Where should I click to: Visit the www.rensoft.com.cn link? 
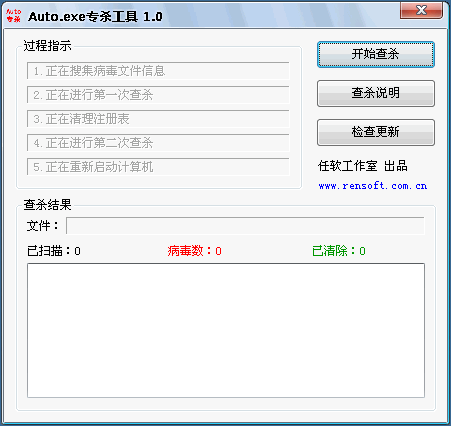point(373,186)
